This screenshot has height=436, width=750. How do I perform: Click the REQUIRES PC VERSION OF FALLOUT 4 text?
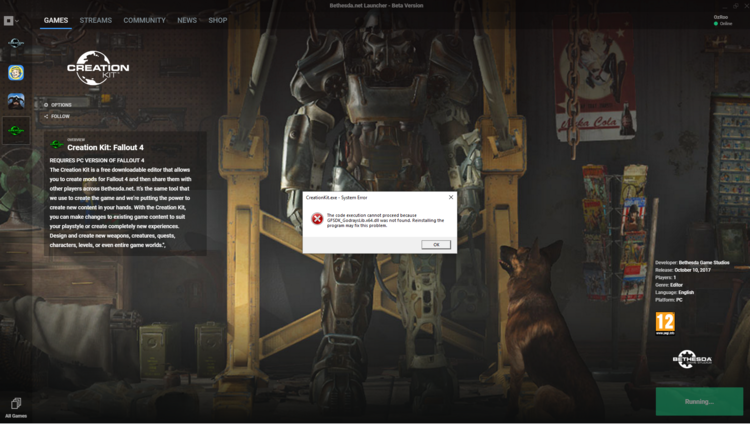tap(97, 160)
